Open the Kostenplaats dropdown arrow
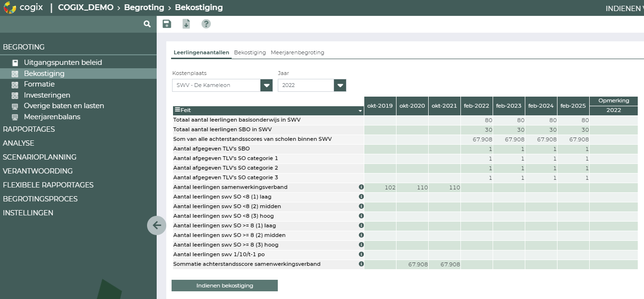Viewport: 644px width, 299px height. pyautogui.click(x=267, y=85)
